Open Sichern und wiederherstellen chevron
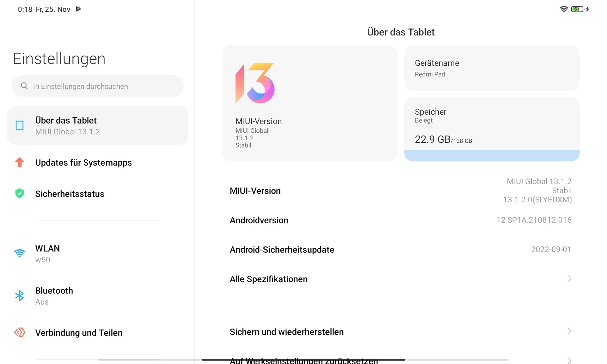Viewport: 607px width, 364px height. pos(569,331)
